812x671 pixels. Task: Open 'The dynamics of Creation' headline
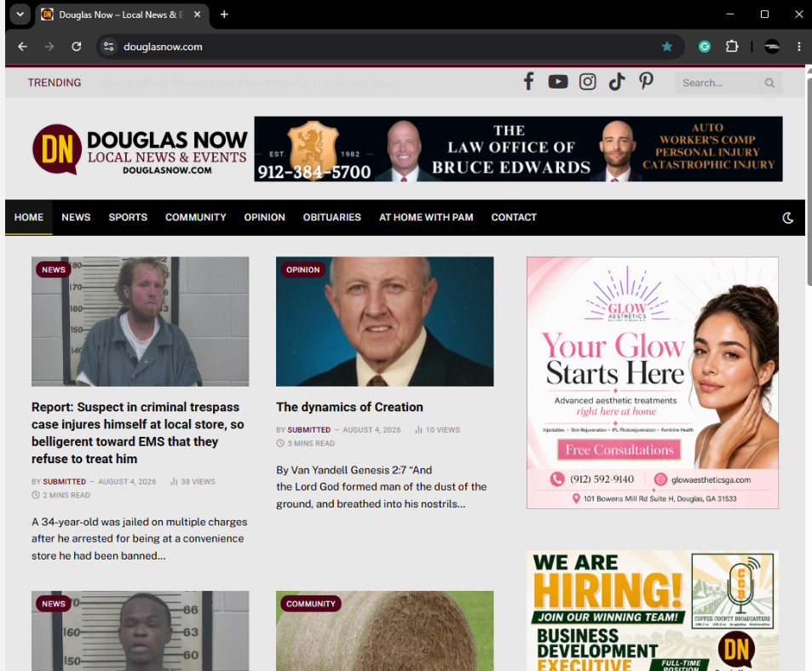[349, 407]
